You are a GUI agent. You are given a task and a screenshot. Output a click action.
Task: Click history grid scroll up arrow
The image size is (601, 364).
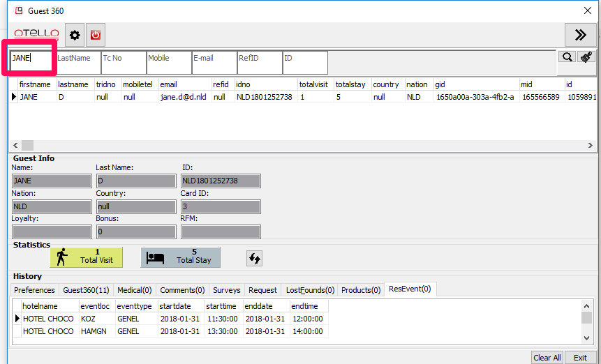pyautogui.click(x=586, y=306)
